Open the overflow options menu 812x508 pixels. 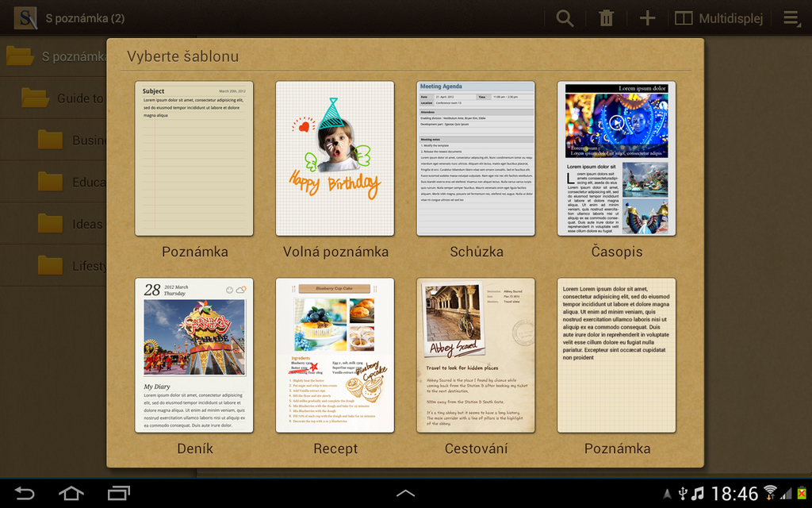(x=791, y=17)
